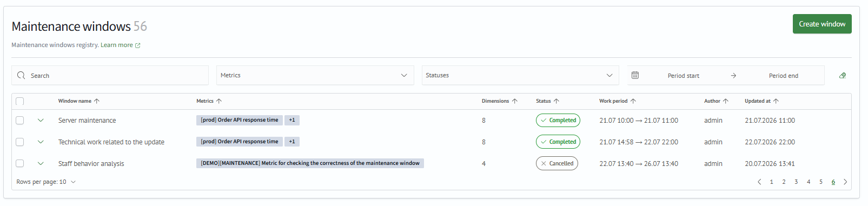
Task: Select the Staff behavior analysis checkbox
Action: point(20,163)
